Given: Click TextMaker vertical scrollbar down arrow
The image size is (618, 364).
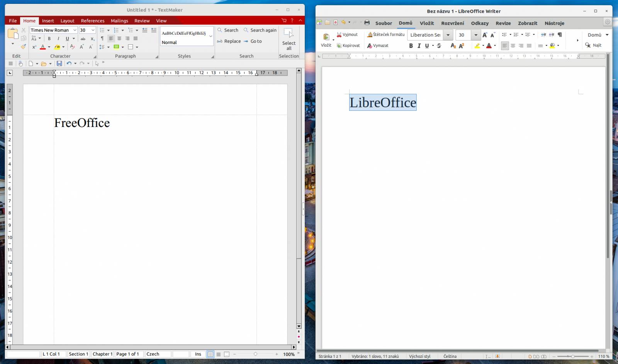Looking at the screenshot, I should 299,326.
